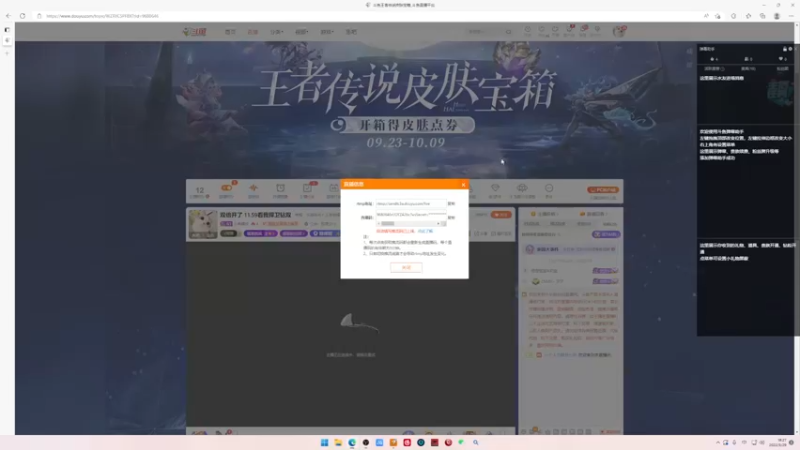800x450 pixels.
Task: Open the gear settings in barrage assistant panel
Action: click(790, 49)
